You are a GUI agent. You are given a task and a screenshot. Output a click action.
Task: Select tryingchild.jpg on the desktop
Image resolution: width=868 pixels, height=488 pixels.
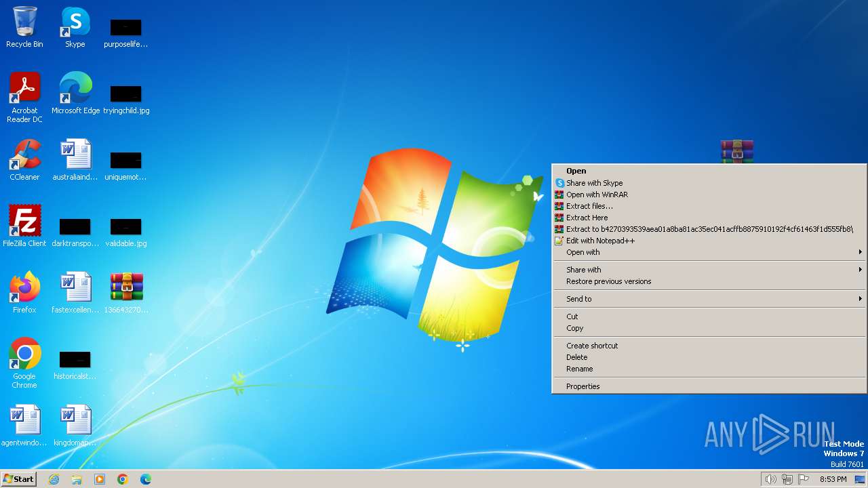(x=125, y=99)
